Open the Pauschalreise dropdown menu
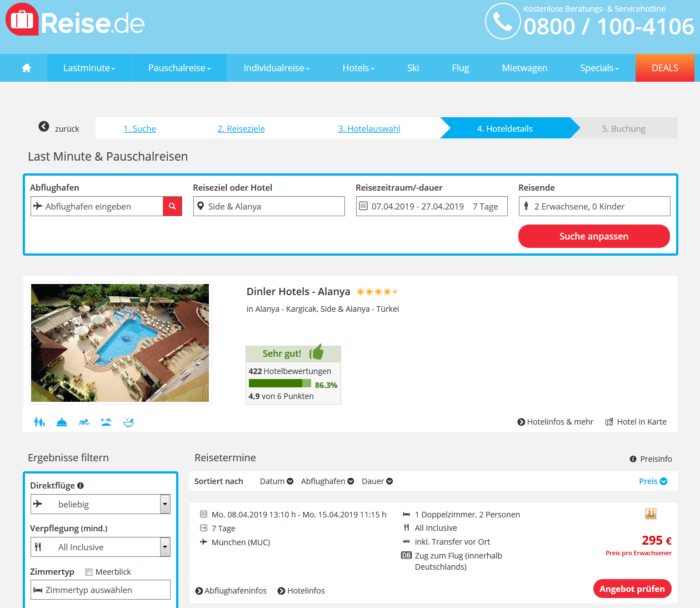This screenshot has height=608, width=700. coord(179,68)
